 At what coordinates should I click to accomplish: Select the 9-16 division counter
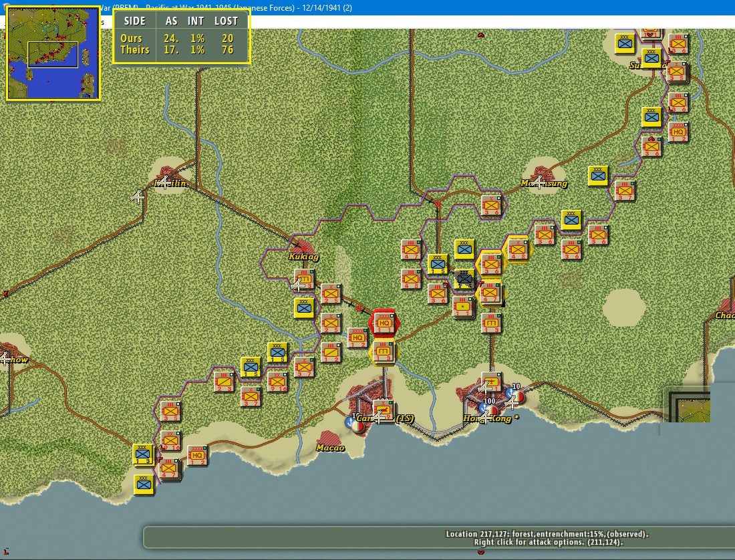[277, 380]
